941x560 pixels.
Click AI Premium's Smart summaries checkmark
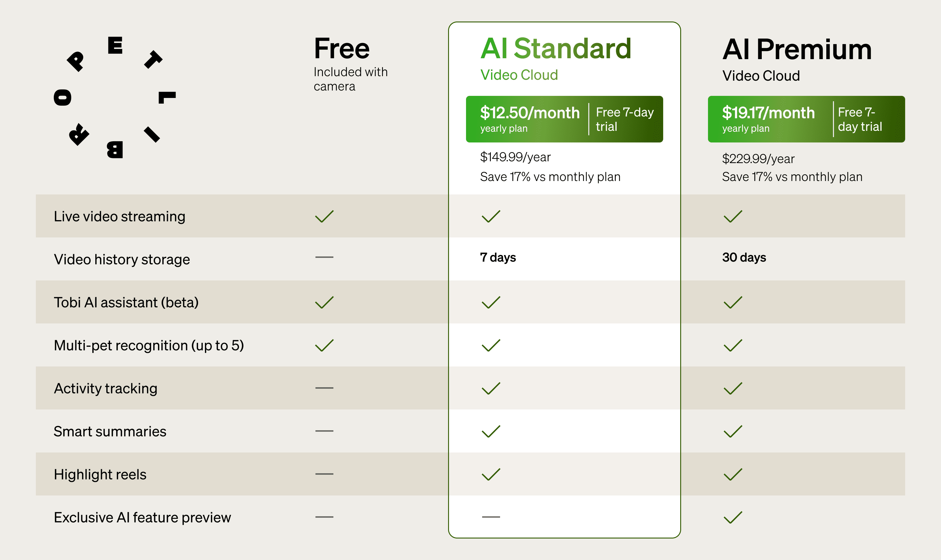733,431
